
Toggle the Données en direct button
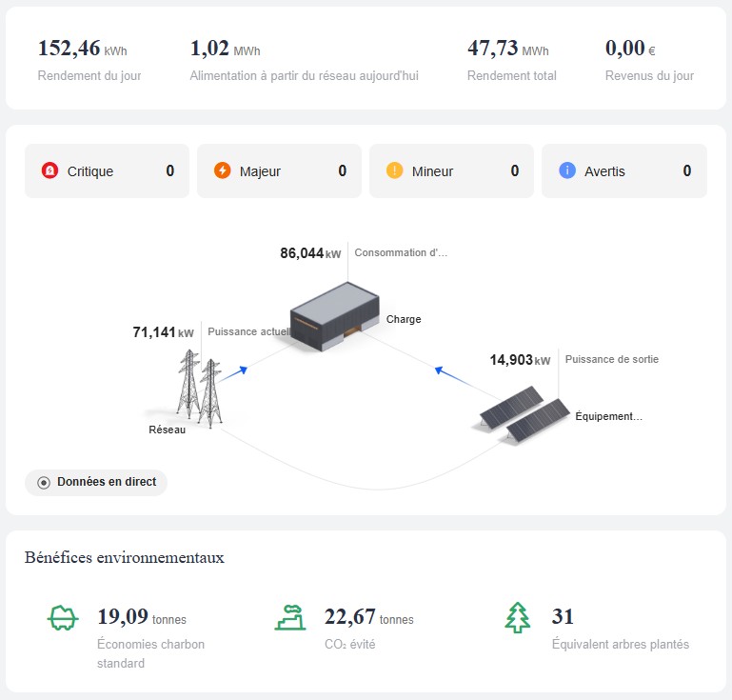(96, 483)
